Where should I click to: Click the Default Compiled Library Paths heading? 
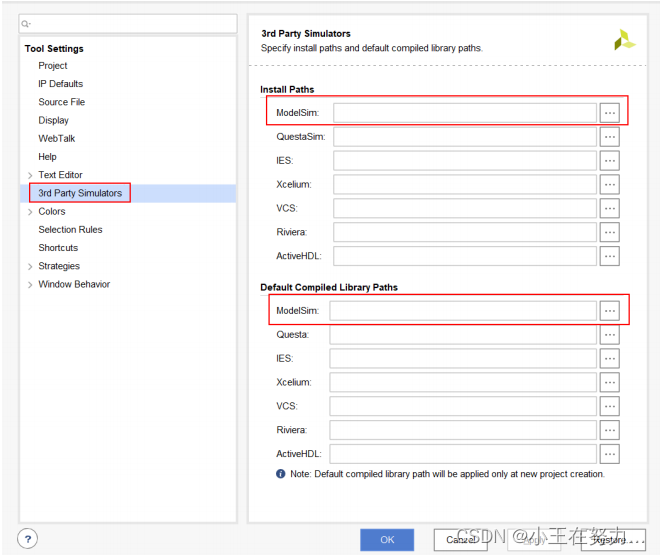pos(329,287)
